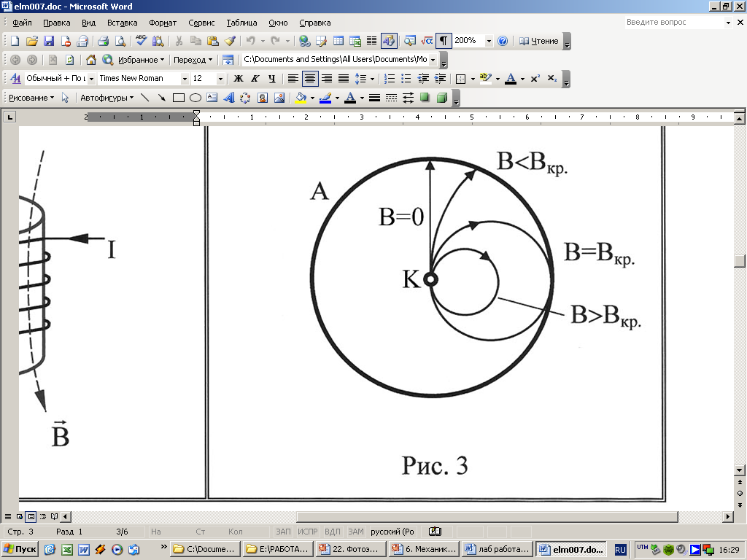Apply highlight color marker

pos(485,79)
